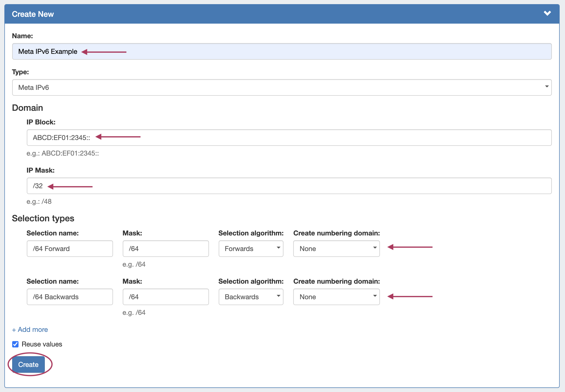Click the arrow on Forwards dropdown
The image size is (565, 392).
click(x=278, y=248)
